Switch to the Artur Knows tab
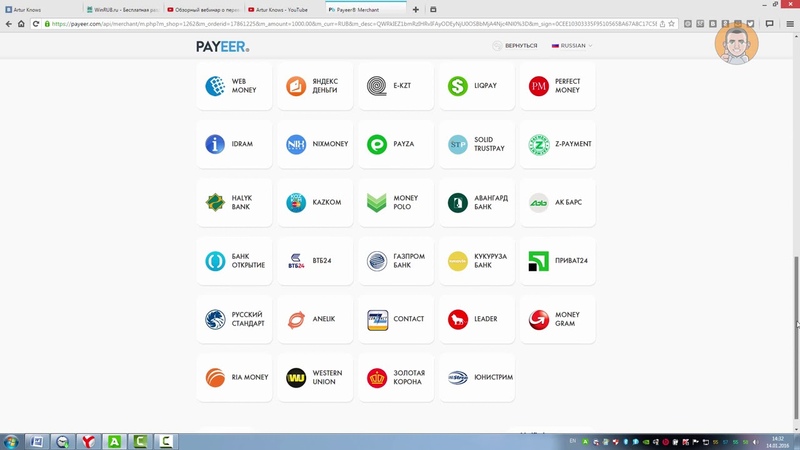 (41, 9)
